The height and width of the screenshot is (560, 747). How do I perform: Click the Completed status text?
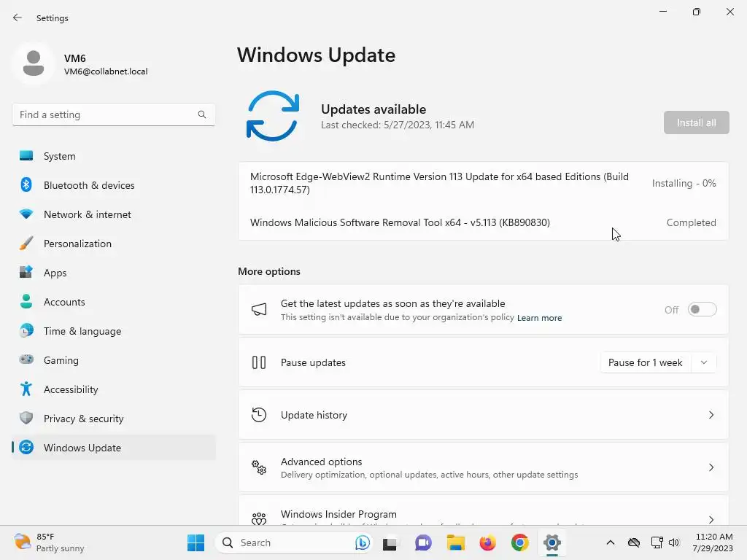[691, 222]
